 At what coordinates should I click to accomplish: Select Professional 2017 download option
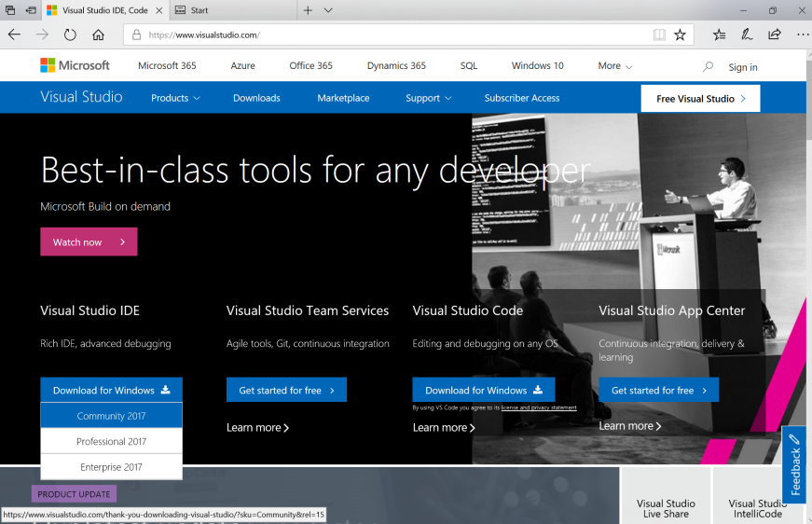pyautogui.click(x=111, y=441)
